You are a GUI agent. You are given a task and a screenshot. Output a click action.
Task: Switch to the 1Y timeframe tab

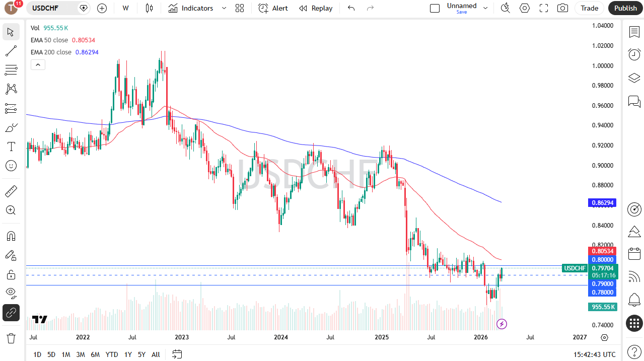click(x=127, y=354)
